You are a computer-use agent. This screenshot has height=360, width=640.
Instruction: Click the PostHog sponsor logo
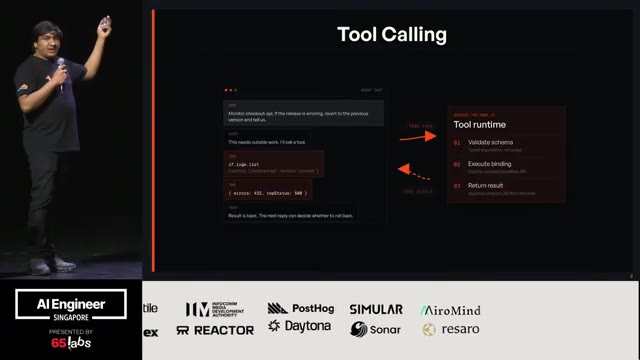301,309
